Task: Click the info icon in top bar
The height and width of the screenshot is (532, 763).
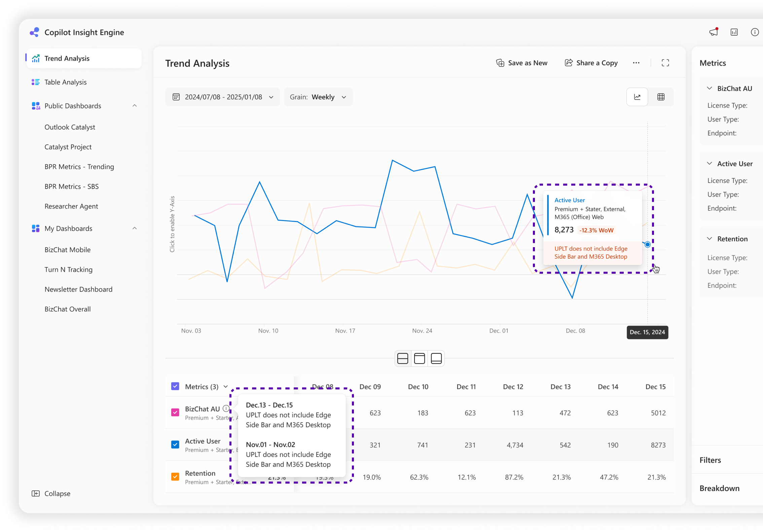Action: (755, 32)
